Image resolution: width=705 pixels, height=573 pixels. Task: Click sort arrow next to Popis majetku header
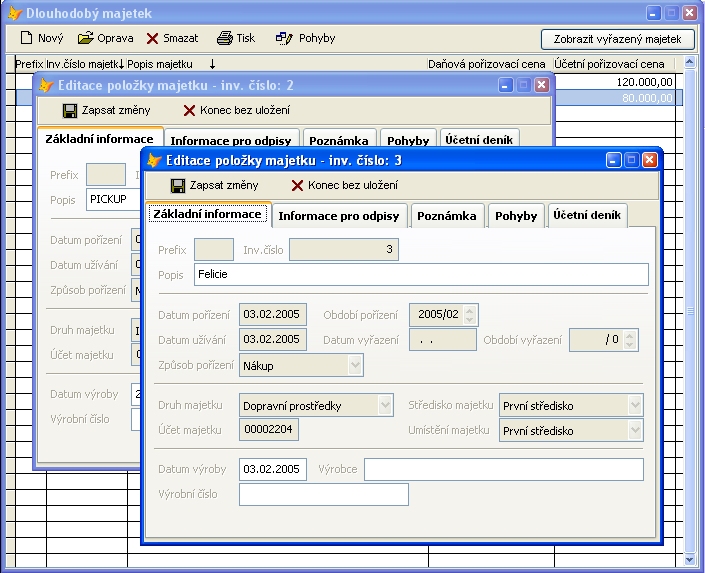tap(212, 64)
